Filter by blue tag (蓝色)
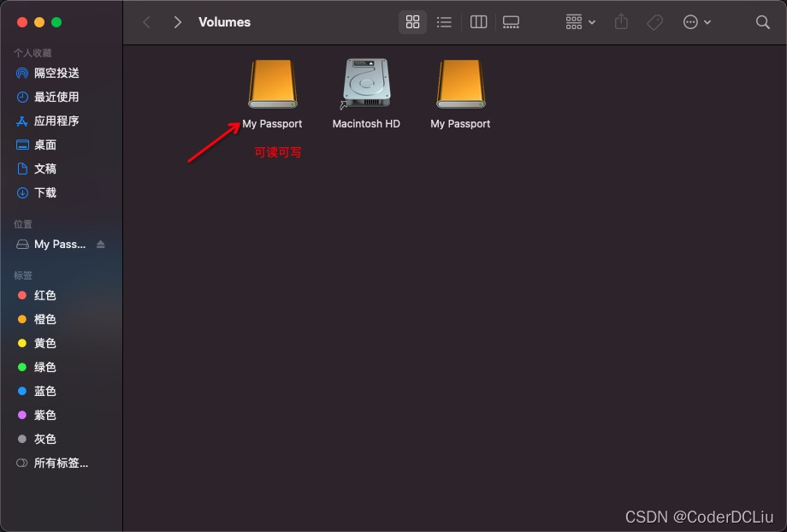Viewport: 787px width, 532px height. point(37,391)
